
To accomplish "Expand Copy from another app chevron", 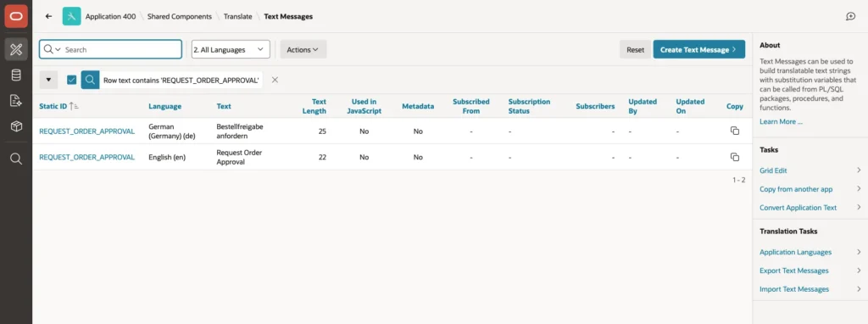I will click(858, 189).
